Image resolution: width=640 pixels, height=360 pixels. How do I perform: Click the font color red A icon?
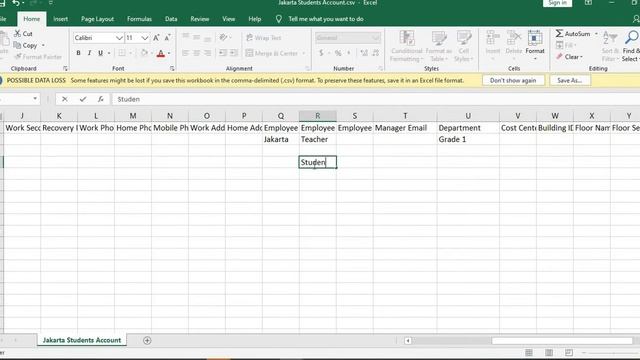pos(161,53)
